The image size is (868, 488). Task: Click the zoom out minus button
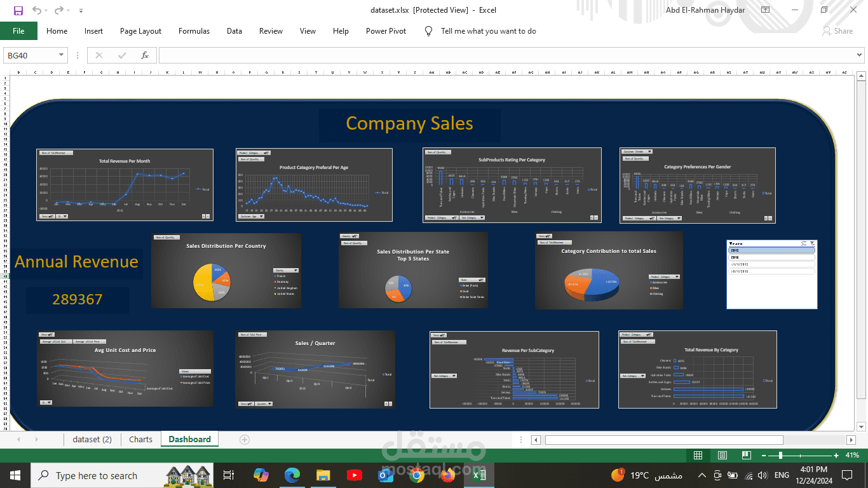[764, 455]
